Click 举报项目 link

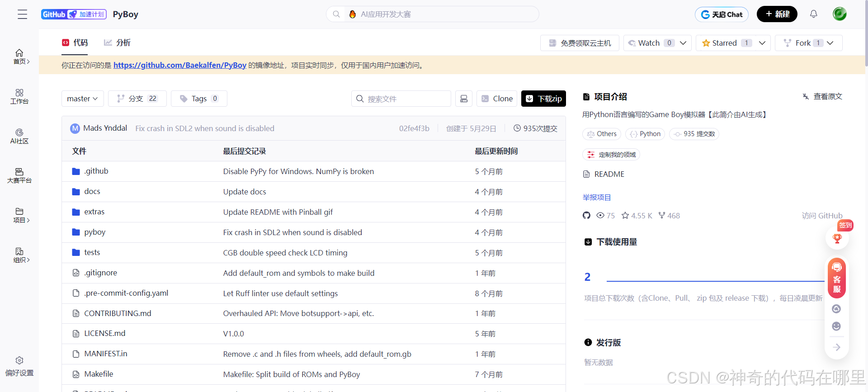click(x=597, y=197)
